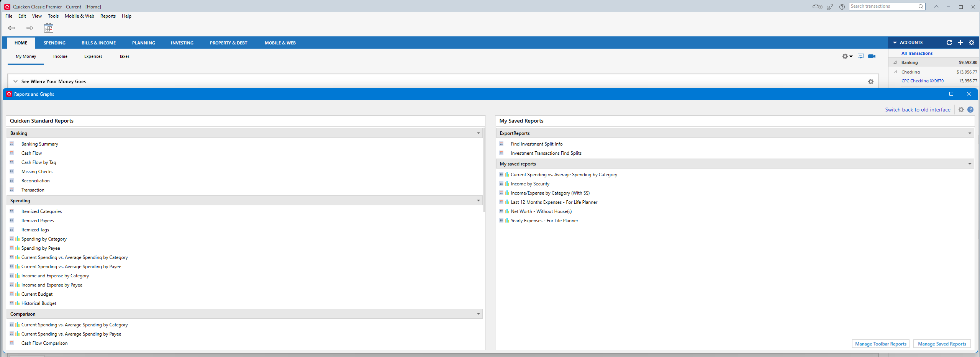This screenshot has height=357, width=980.
Task: Go to Bills & Income tab
Action: pyautogui.click(x=98, y=43)
